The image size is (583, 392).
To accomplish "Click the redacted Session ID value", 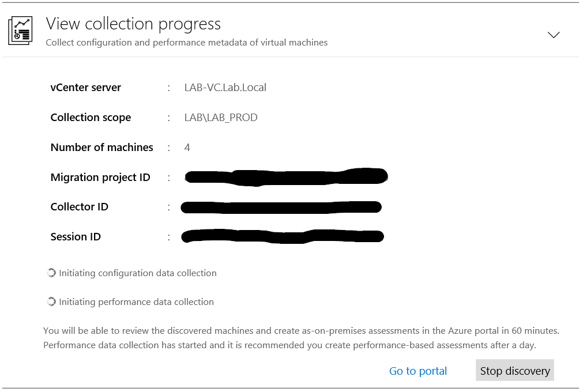I will point(282,236).
